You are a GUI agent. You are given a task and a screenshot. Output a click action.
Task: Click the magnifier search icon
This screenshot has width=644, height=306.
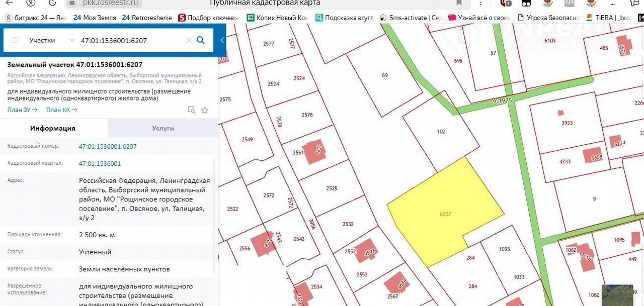click(200, 40)
